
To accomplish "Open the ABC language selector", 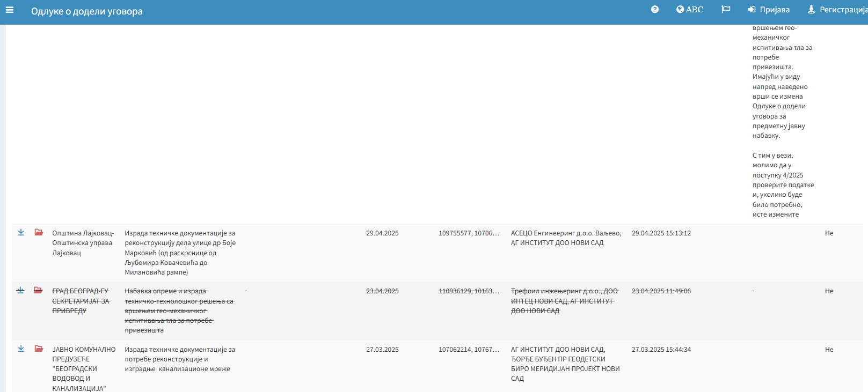I will (x=689, y=10).
